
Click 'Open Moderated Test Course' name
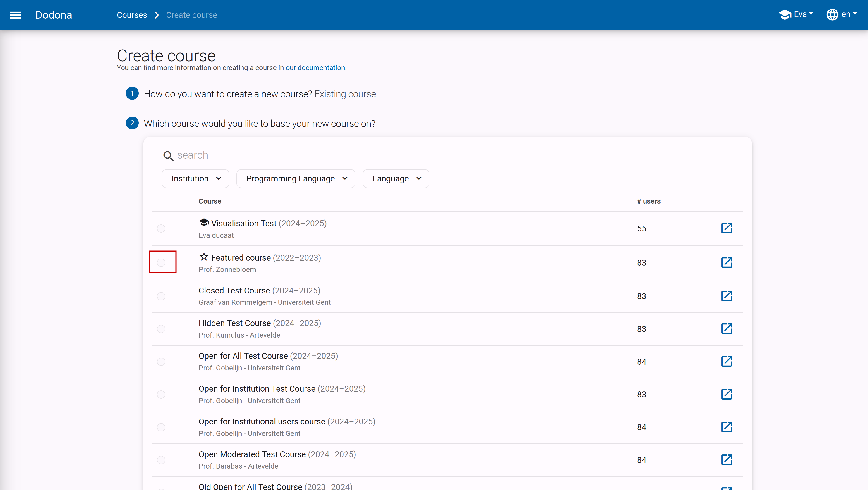point(252,454)
